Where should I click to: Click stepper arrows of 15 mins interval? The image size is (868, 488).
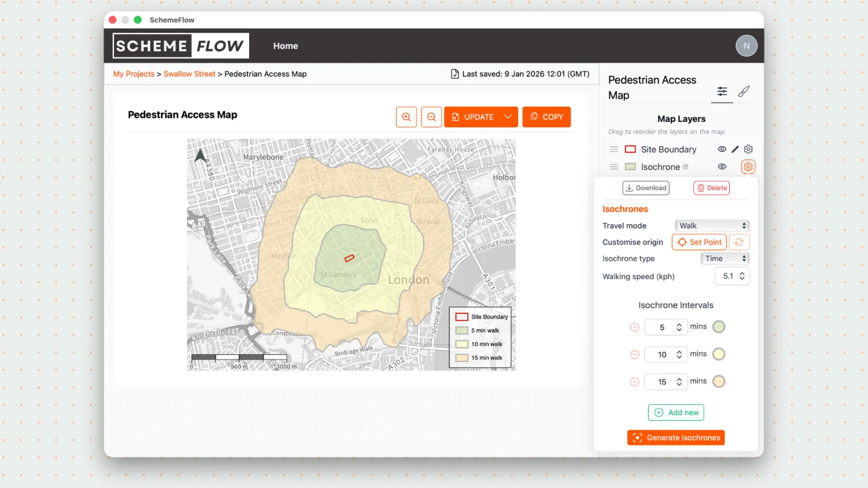(679, 382)
